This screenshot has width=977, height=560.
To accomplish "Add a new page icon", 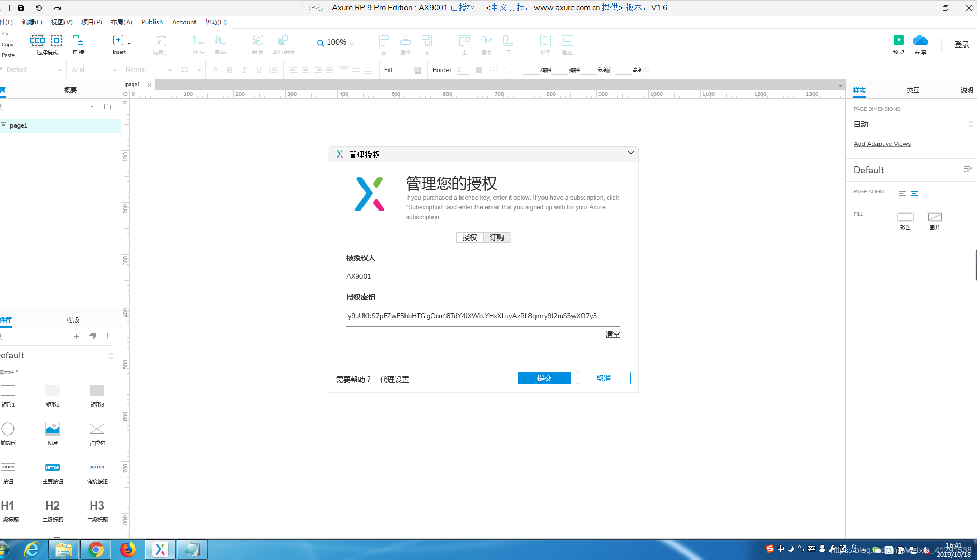I will click(92, 106).
